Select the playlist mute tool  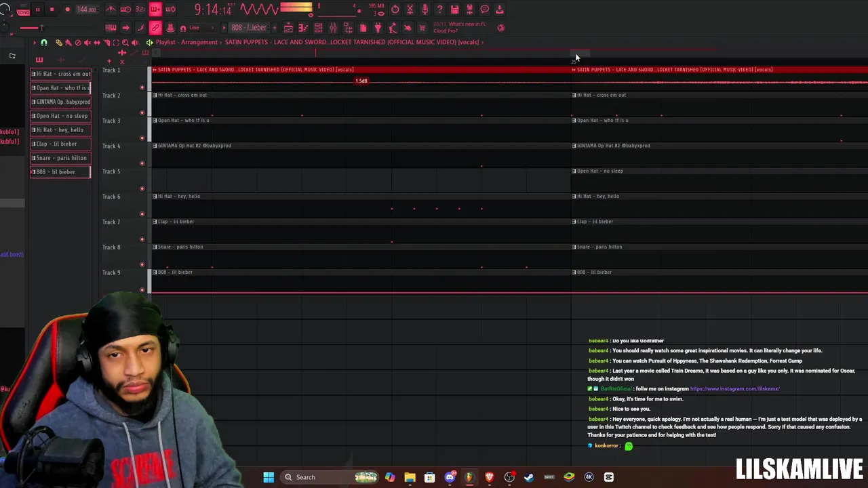coord(87,43)
